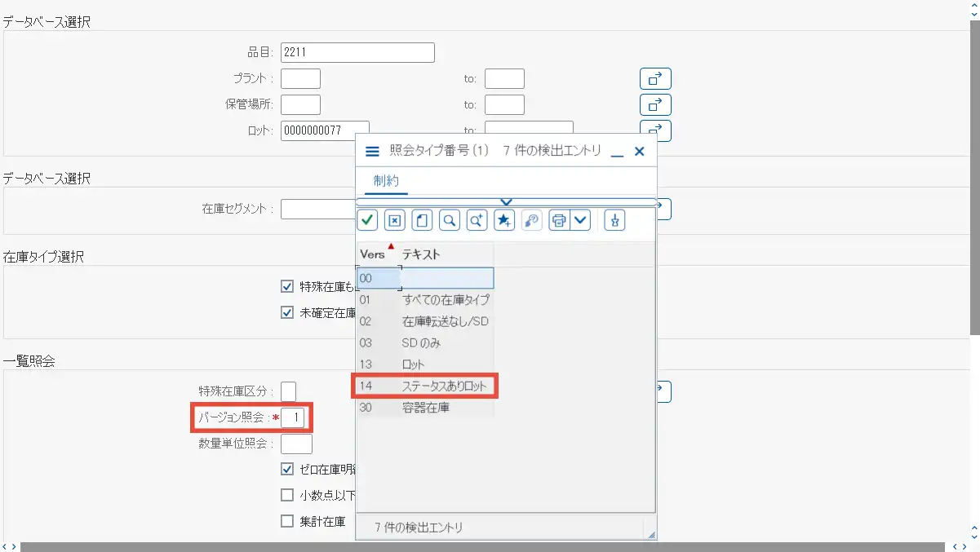The height and width of the screenshot is (552, 980).
Task: Open the hamburger menu in the dialog title bar
Action: click(372, 150)
